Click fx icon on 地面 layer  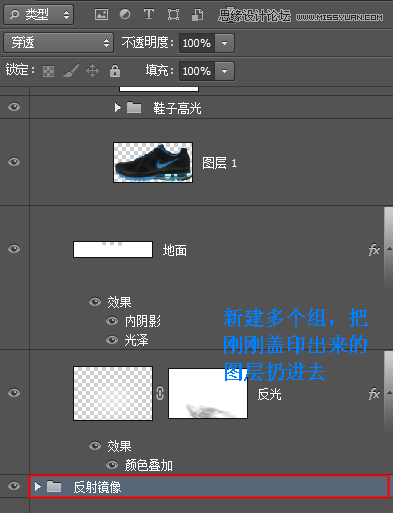[374, 250]
